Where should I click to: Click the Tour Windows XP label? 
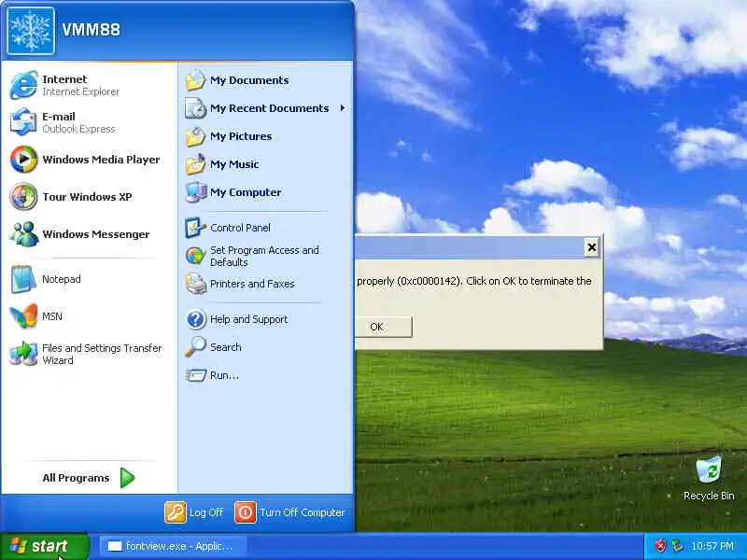click(87, 197)
